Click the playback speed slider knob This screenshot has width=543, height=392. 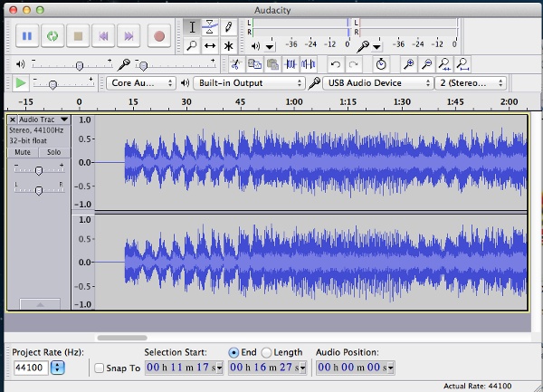pos(52,85)
